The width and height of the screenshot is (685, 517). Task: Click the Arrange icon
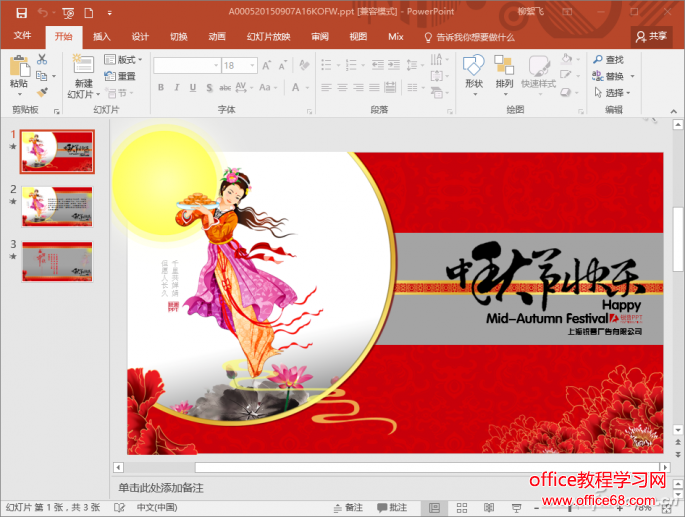coord(504,65)
